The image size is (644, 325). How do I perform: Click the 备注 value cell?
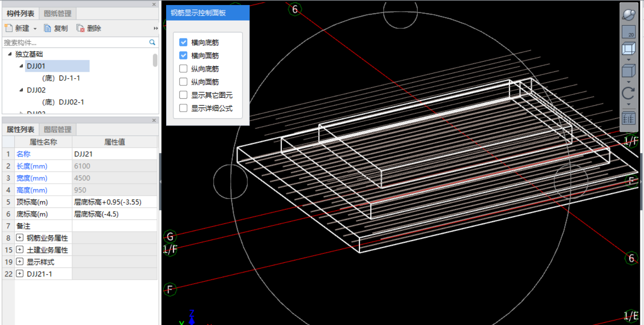point(115,226)
